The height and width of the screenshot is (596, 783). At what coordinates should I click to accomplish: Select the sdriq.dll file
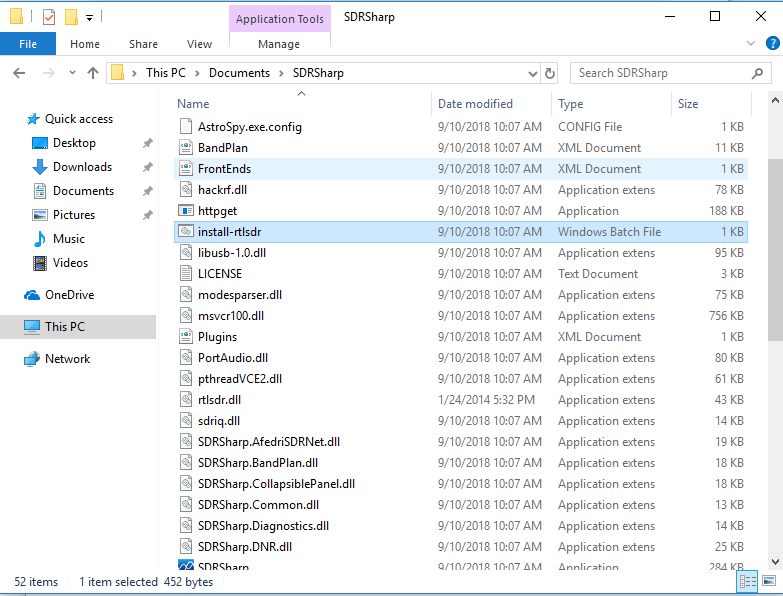click(x=461, y=420)
